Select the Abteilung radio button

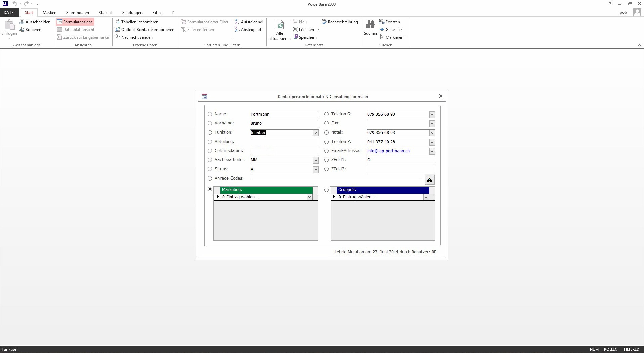point(210,142)
